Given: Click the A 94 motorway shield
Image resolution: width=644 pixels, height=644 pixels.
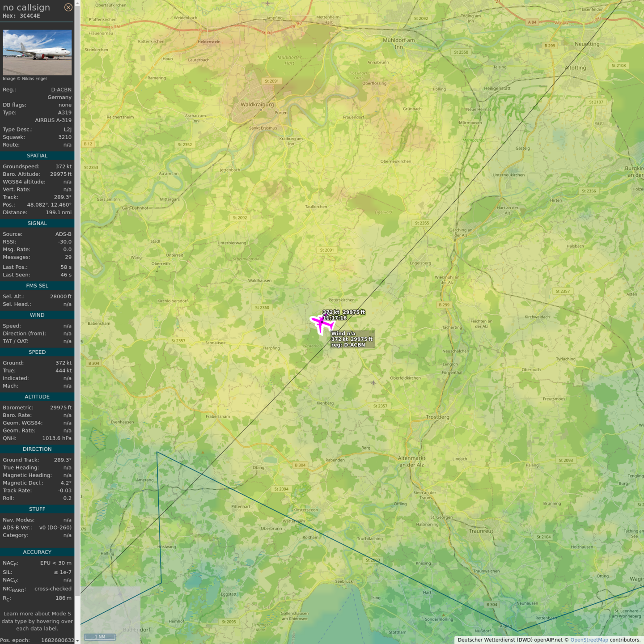Looking at the screenshot, I should click(532, 22).
